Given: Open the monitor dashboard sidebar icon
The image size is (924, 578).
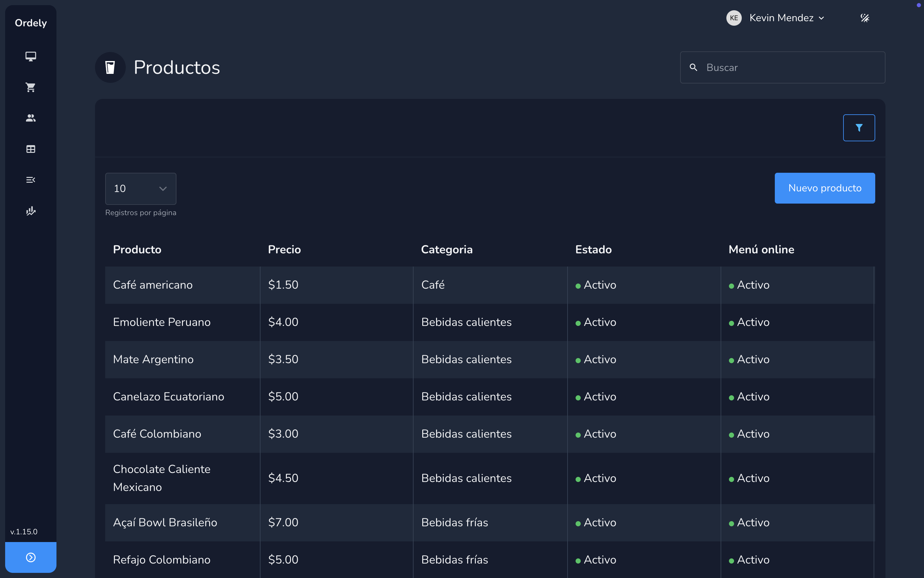Looking at the screenshot, I should point(30,56).
